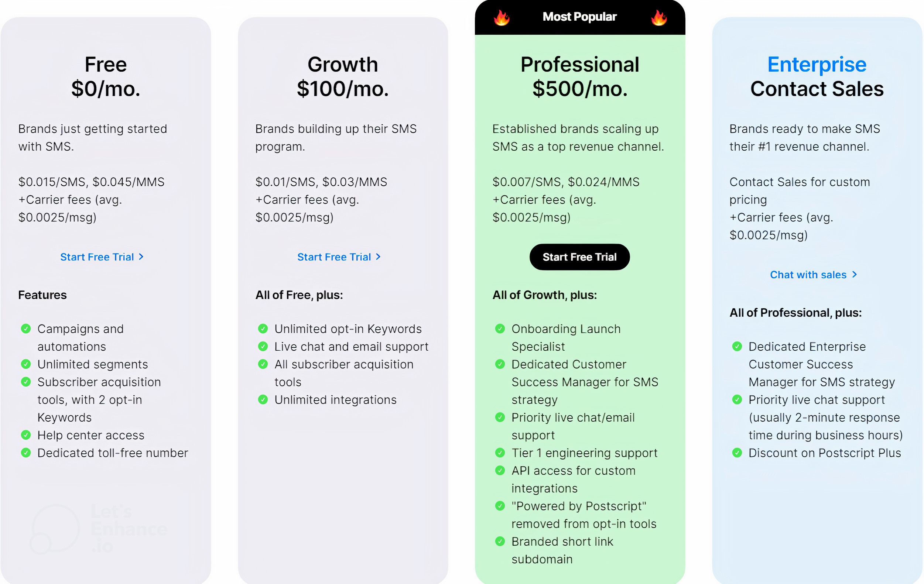Select the Enterprise plan heading
Image resolution: width=924 pixels, height=584 pixels.
pyautogui.click(x=817, y=65)
